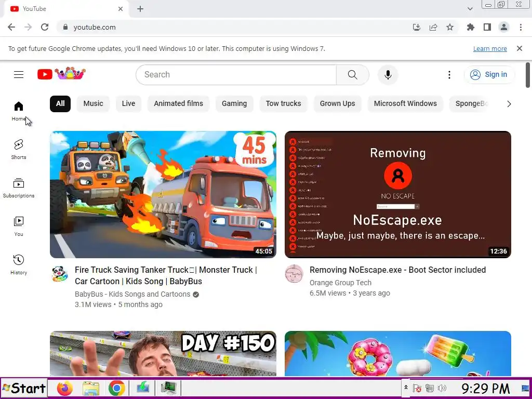532x399 pixels.
Task: Click the Show desktop tray button
Action: [x=525, y=388]
